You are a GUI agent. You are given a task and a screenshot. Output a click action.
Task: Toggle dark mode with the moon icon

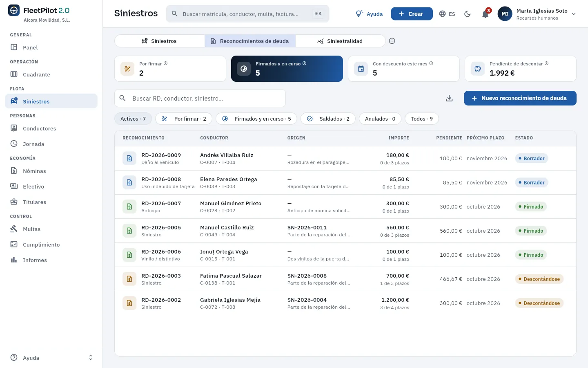pyautogui.click(x=468, y=14)
